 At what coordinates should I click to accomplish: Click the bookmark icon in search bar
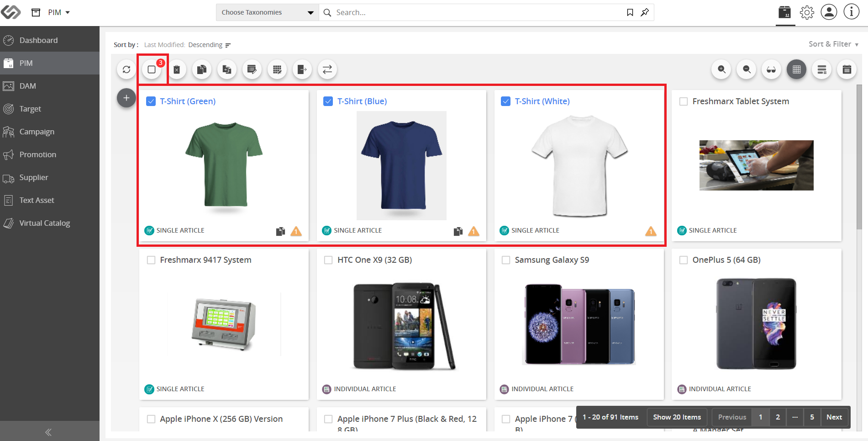click(x=630, y=12)
